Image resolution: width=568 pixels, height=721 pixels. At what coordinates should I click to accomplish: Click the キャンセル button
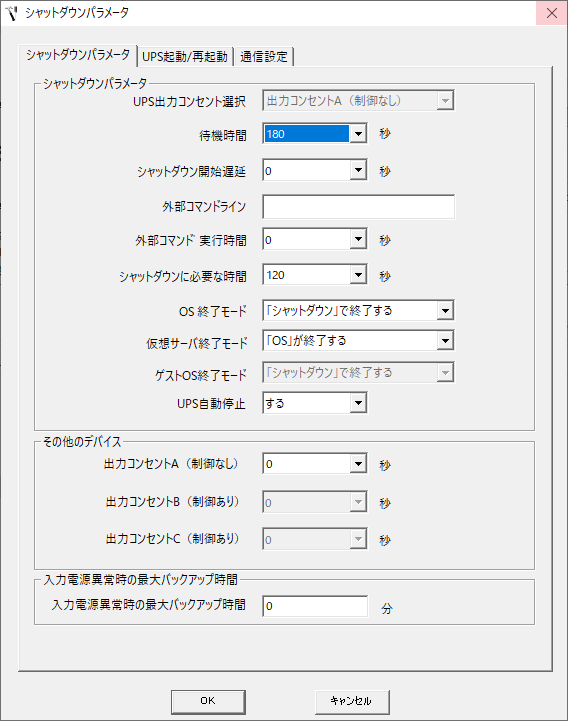(352, 701)
